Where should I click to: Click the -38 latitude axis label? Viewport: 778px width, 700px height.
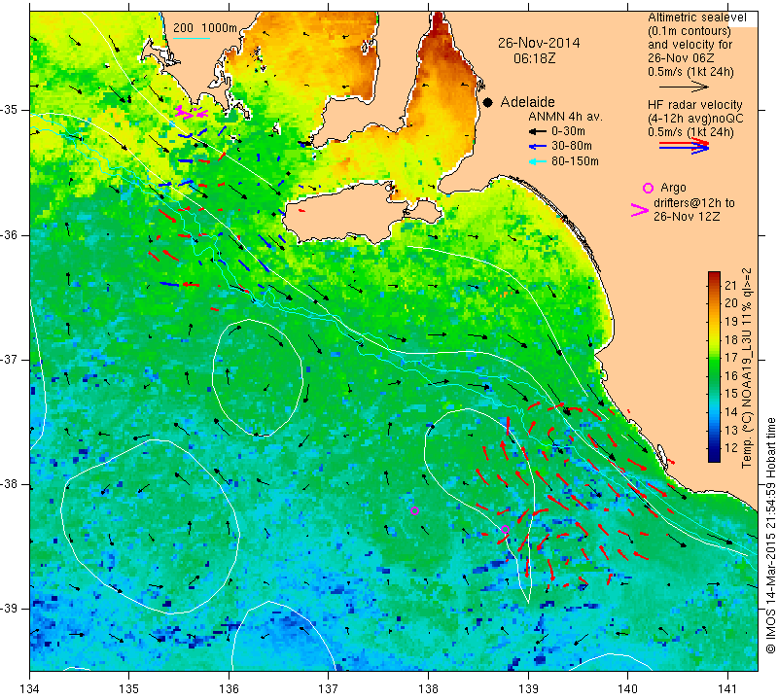pos(10,484)
